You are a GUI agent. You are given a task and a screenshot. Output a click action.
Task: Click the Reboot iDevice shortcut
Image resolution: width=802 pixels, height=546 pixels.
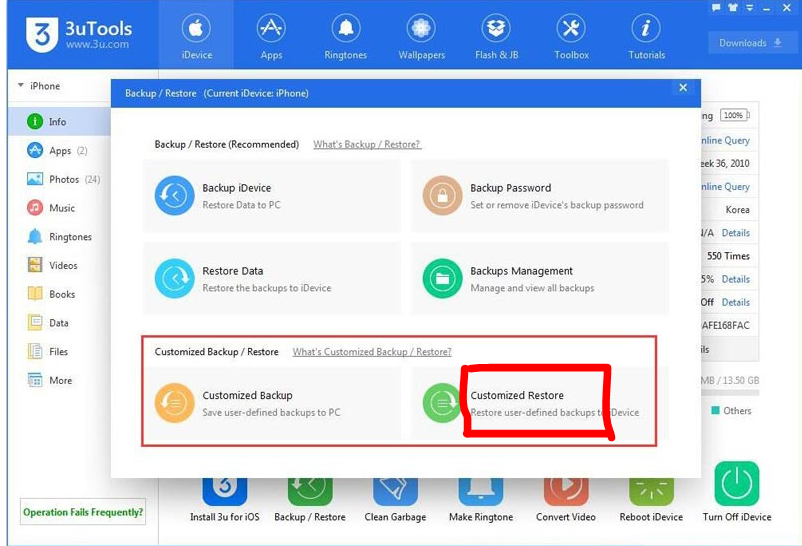click(651, 500)
